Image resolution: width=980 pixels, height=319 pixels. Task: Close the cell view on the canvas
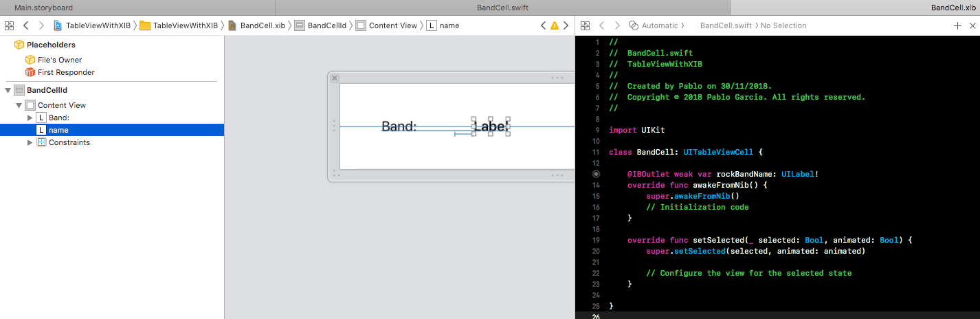335,78
